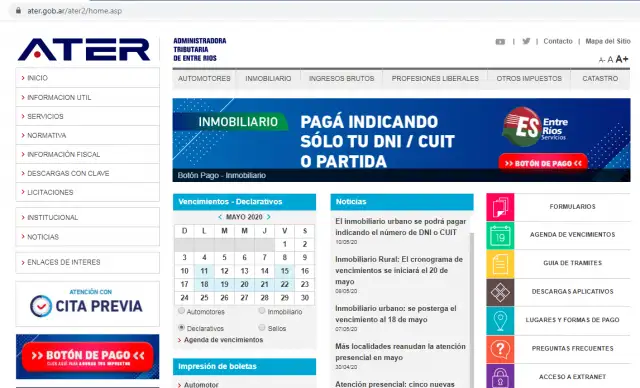This screenshot has height=388, width=640.
Task: Open news: se posterga el vencimiento al 18 de mayo
Action: tap(396, 314)
